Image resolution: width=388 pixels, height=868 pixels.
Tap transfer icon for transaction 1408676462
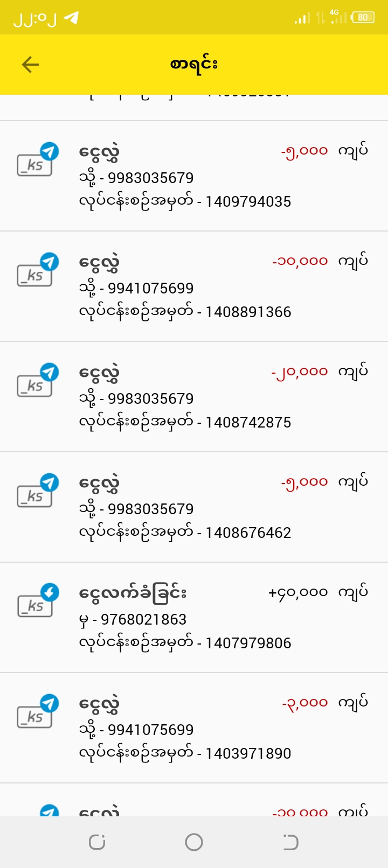click(37, 491)
